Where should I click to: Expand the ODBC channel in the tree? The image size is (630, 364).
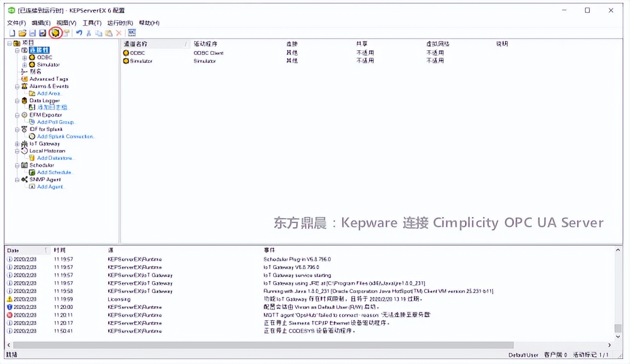[x=25, y=58]
